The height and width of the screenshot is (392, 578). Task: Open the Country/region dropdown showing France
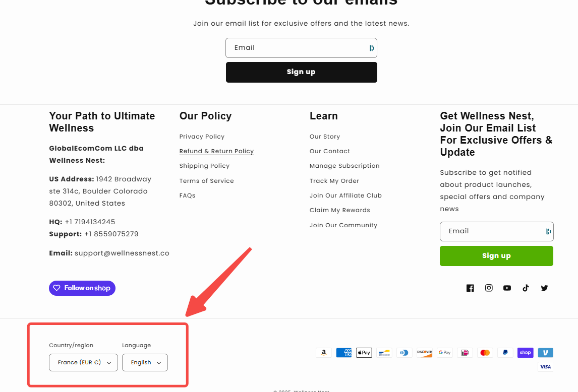[83, 363]
